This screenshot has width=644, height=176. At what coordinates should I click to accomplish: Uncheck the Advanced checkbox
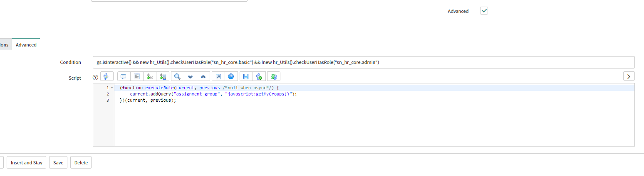click(x=484, y=11)
